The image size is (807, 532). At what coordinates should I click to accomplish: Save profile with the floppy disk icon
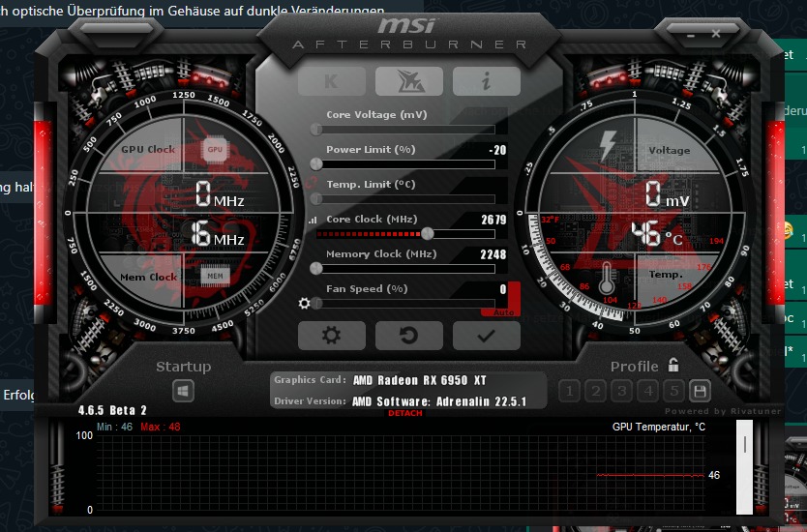[x=700, y=392]
